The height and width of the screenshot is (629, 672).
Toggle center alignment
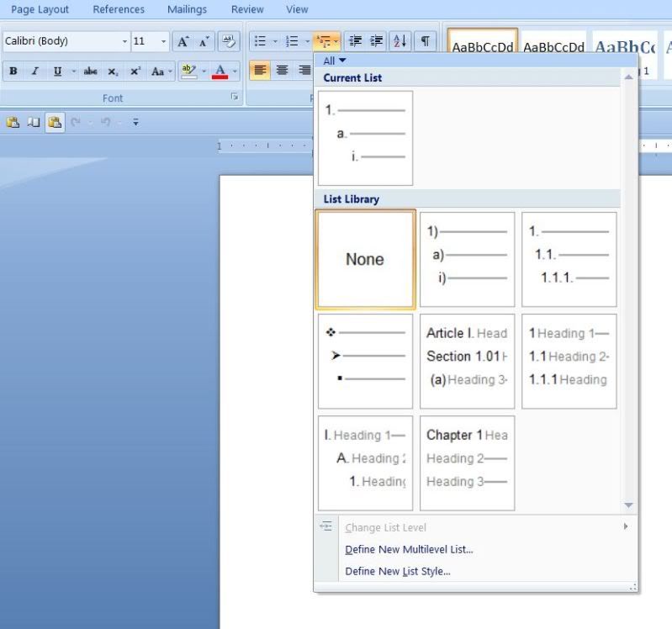(282, 71)
